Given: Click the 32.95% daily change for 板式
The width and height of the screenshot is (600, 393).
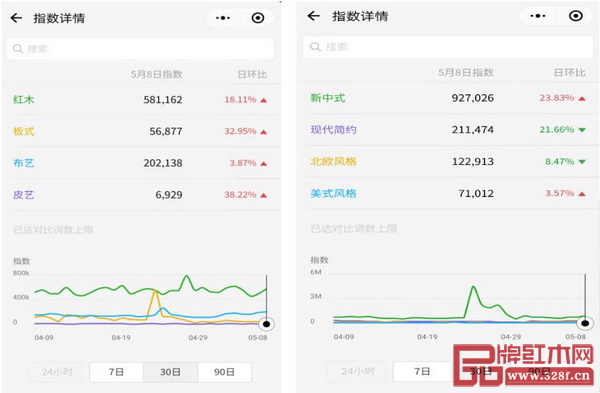Looking at the screenshot, I should click(x=240, y=131).
